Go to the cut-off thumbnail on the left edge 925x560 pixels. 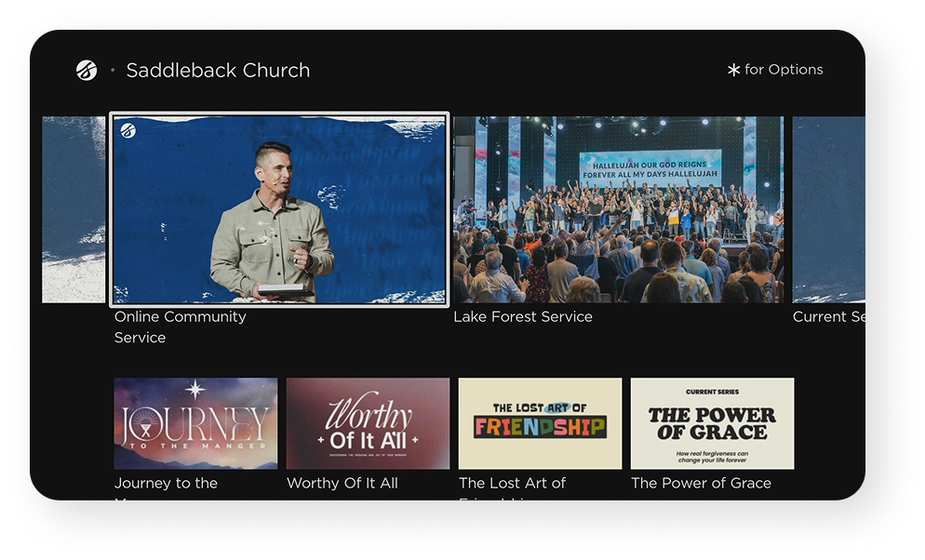coord(74,209)
